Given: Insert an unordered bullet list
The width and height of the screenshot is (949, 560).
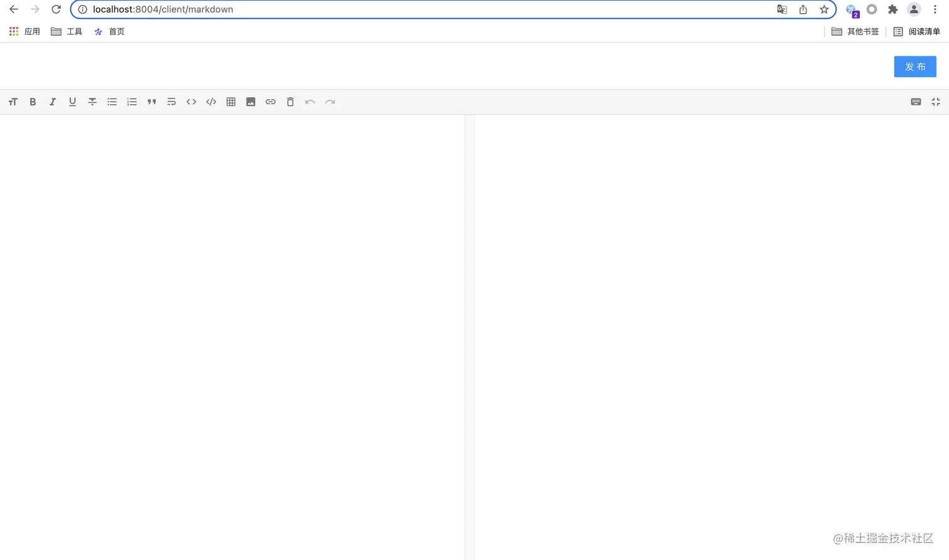Looking at the screenshot, I should point(112,102).
